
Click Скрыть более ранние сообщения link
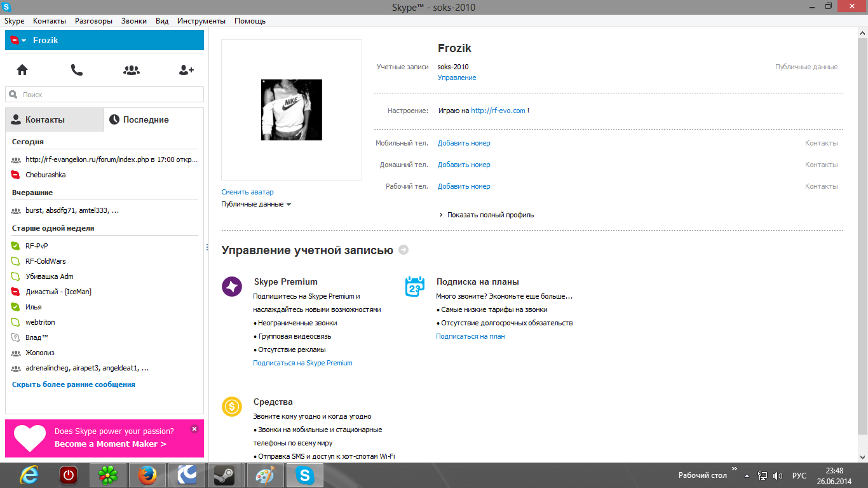74,384
